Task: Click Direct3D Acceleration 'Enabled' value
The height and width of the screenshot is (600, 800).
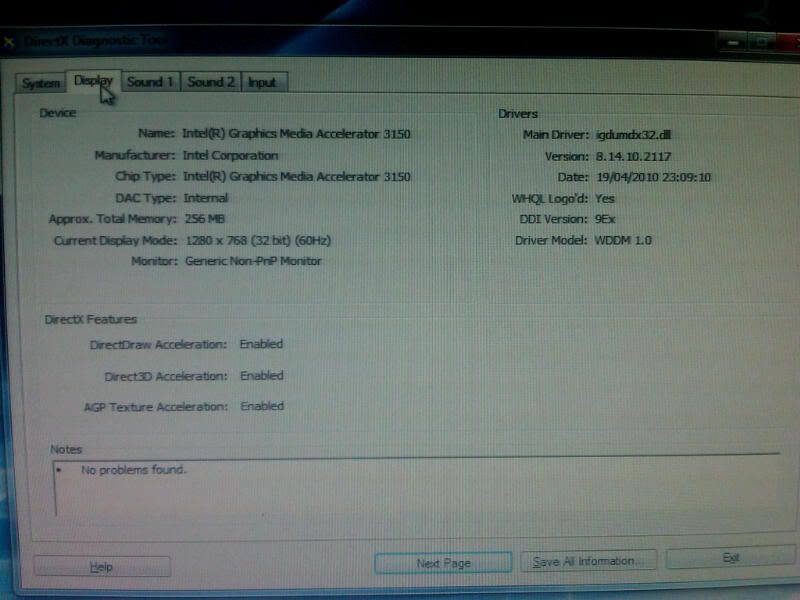Action: pyautogui.click(x=262, y=376)
